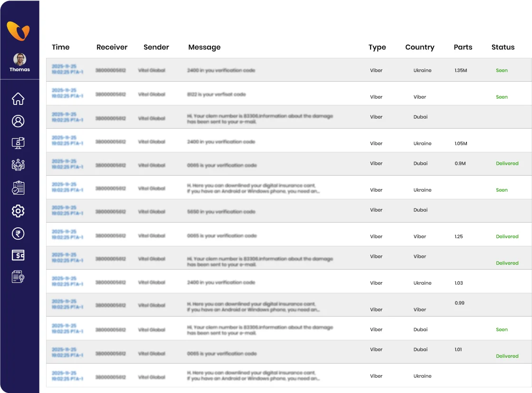The height and width of the screenshot is (393, 532).
Task: Click Thomas's profile picture
Action: pyautogui.click(x=19, y=58)
